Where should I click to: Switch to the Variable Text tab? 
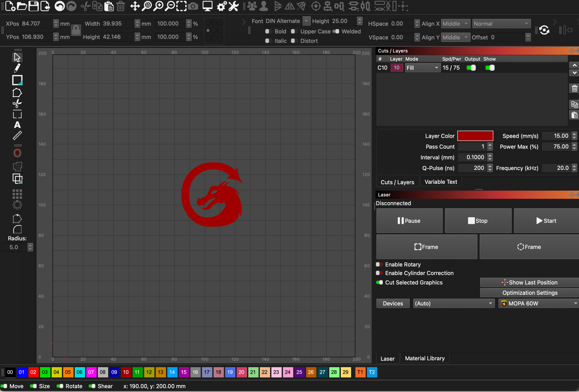point(441,182)
